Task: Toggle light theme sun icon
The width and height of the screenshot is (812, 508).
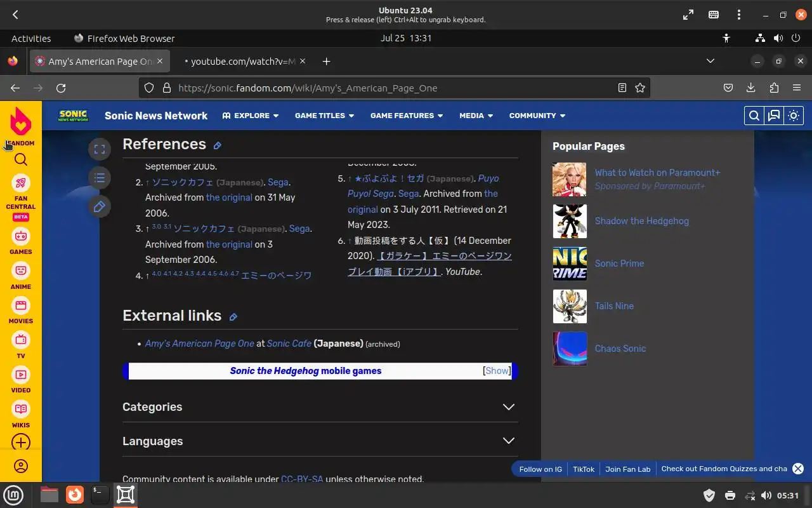Action: (794, 116)
